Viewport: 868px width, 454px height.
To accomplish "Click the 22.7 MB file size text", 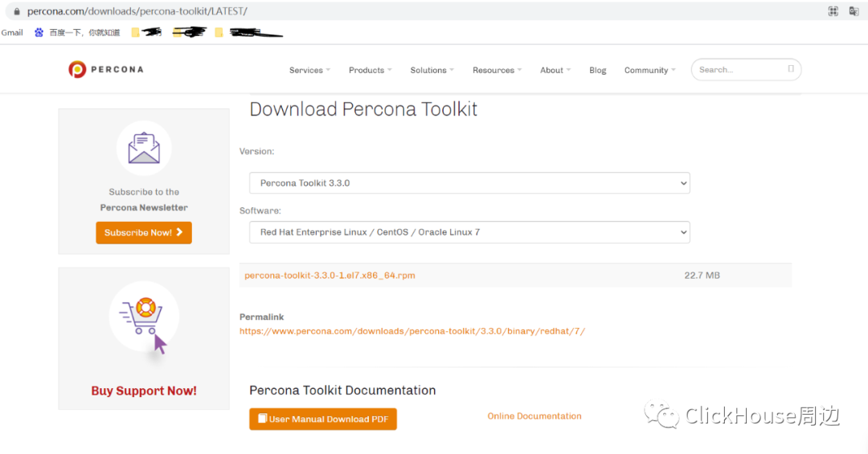I will [x=702, y=275].
